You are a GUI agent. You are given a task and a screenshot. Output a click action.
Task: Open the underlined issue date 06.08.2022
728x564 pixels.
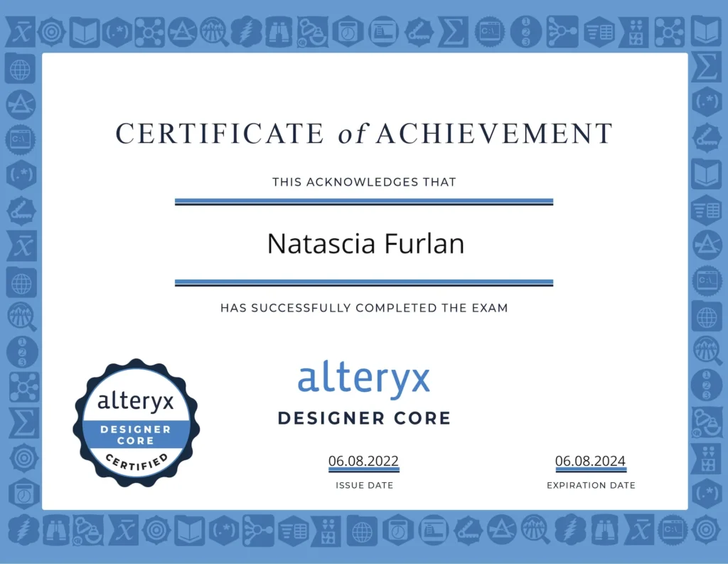pyautogui.click(x=363, y=461)
